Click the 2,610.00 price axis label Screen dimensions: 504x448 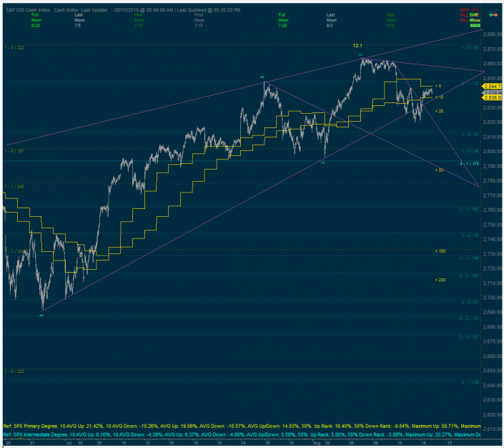(493, 429)
